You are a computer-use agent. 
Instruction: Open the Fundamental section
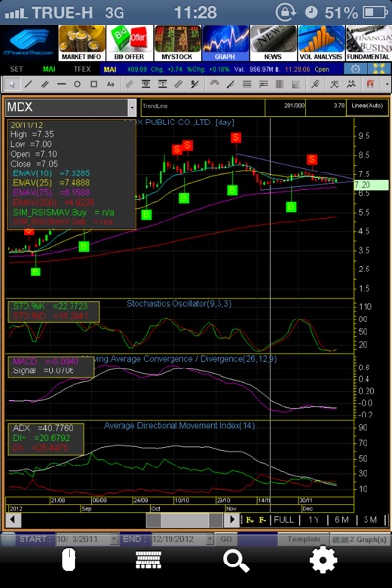(x=368, y=43)
